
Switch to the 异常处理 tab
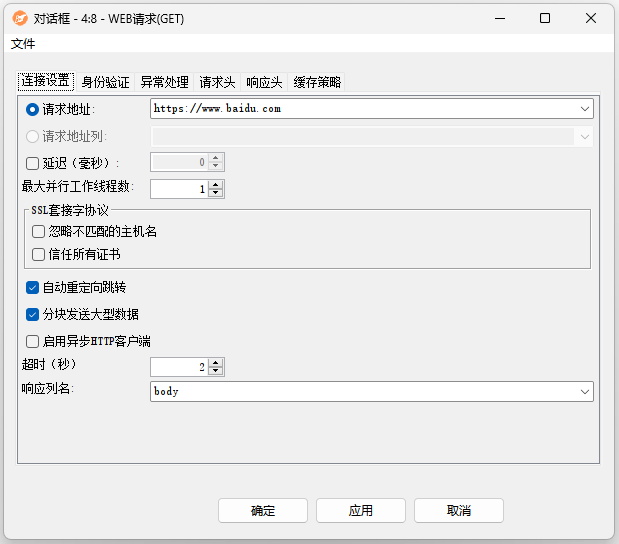tap(164, 82)
